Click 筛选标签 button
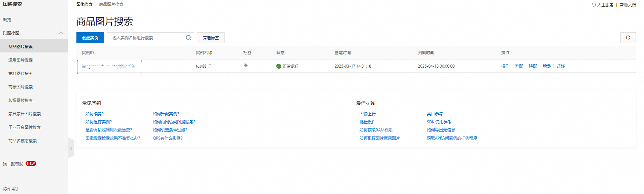Image resolution: width=644 pixels, height=194 pixels. [x=211, y=38]
